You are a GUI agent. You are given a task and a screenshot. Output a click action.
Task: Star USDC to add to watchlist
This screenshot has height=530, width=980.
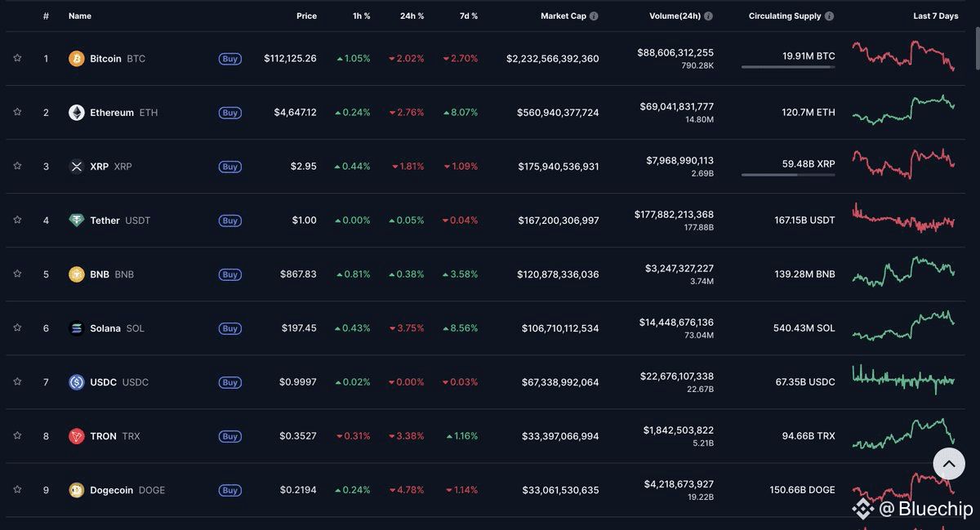pyautogui.click(x=17, y=381)
